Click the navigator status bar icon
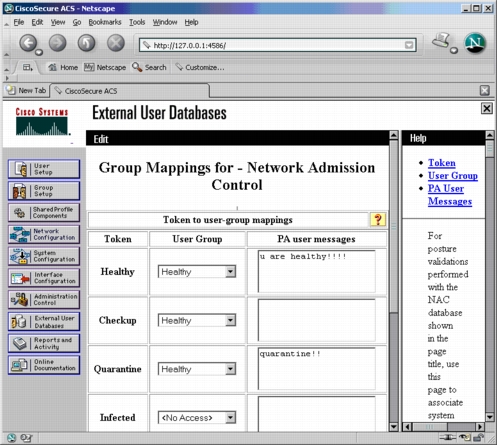 [11, 438]
